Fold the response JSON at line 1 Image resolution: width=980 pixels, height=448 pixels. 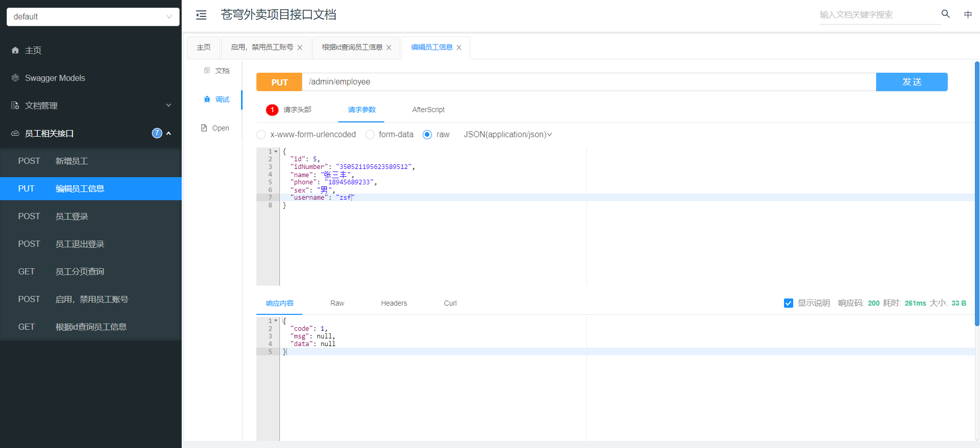(x=276, y=321)
